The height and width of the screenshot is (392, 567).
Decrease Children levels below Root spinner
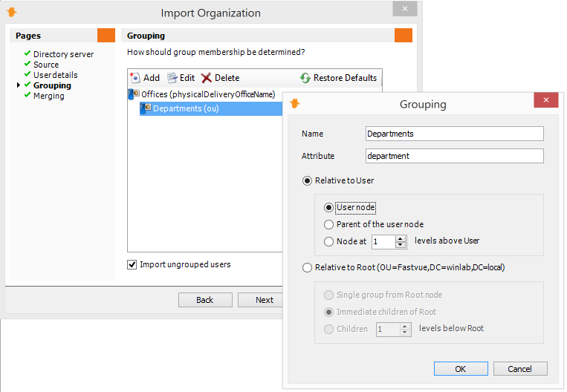click(405, 333)
